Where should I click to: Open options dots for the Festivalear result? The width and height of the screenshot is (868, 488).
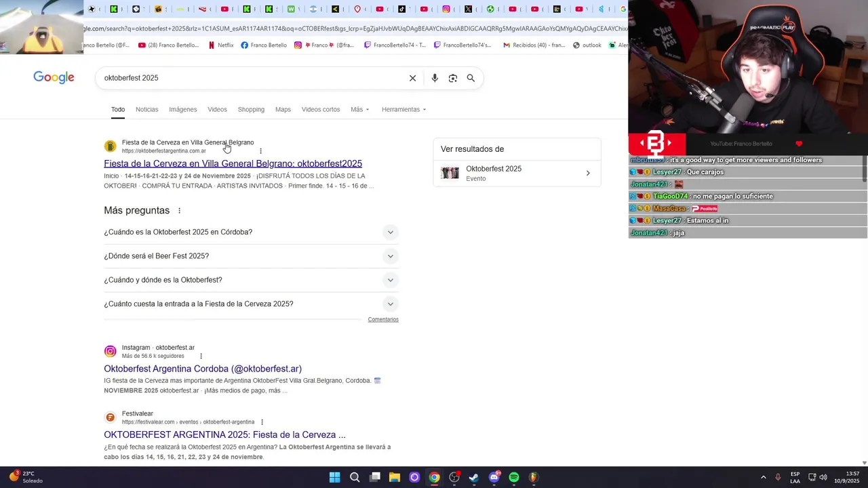click(262, 422)
